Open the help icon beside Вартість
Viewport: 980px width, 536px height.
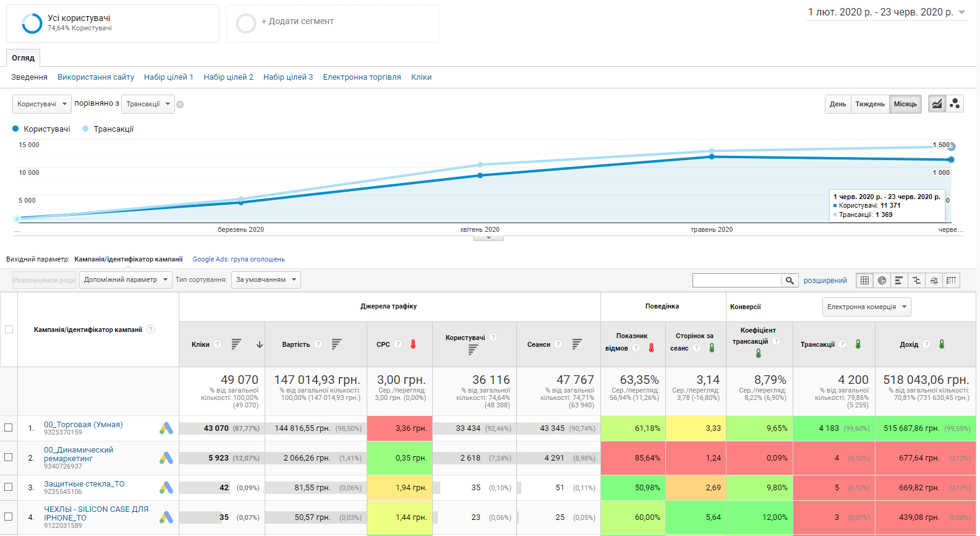(318, 344)
